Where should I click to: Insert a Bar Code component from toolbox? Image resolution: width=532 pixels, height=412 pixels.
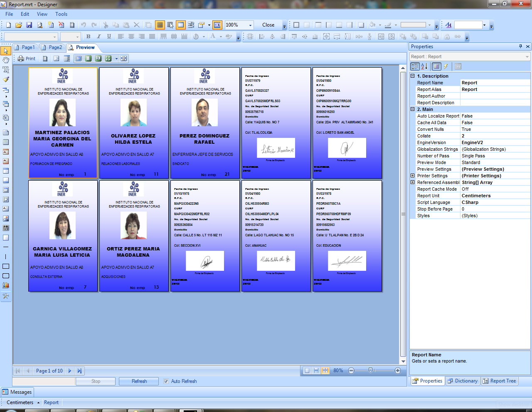[6, 228]
